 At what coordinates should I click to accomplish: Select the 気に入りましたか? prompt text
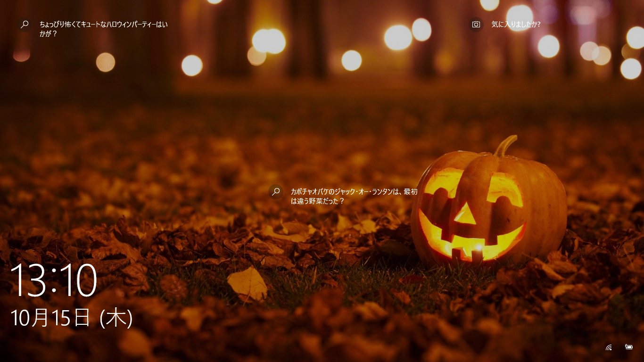click(x=516, y=25)
